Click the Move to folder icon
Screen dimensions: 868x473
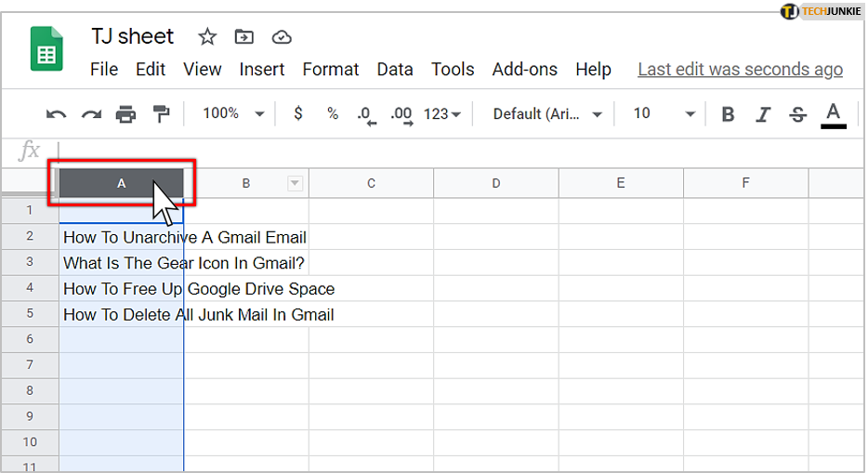click(244, 37)
